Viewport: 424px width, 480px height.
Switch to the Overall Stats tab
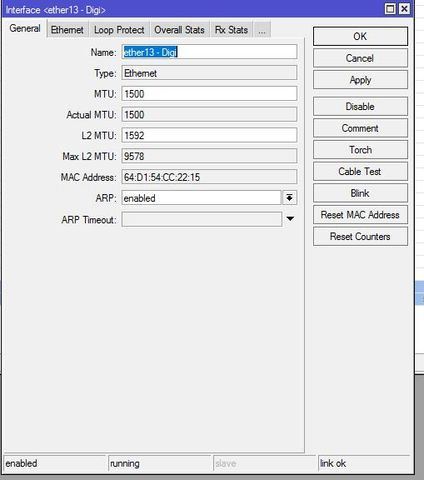pyautogui.click(x=179, y=30)
